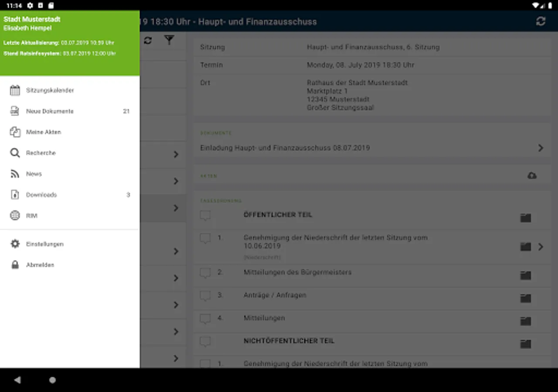Open Recherche search entry
This screenshot has width=558, height=392.
pyautogui.click(x=70, y=153)
